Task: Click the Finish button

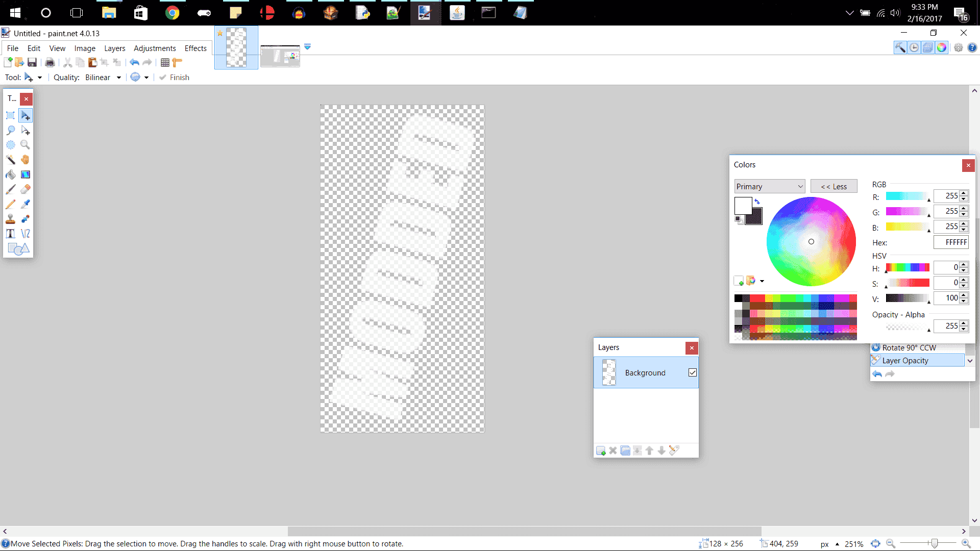Action: pos(174,78)
